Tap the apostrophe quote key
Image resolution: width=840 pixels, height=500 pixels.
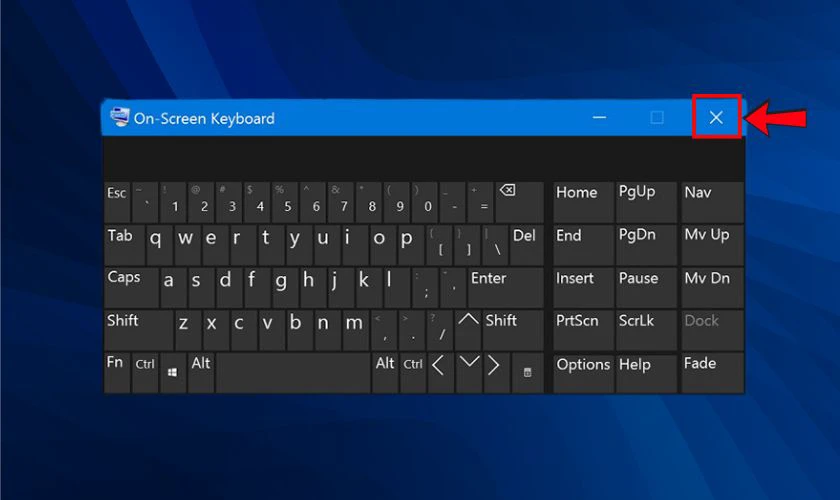(452, 287)
